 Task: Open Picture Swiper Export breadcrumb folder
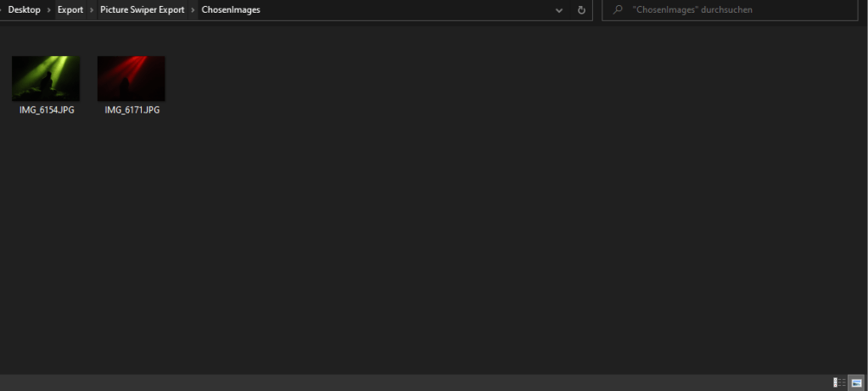(x=142, y=10)
